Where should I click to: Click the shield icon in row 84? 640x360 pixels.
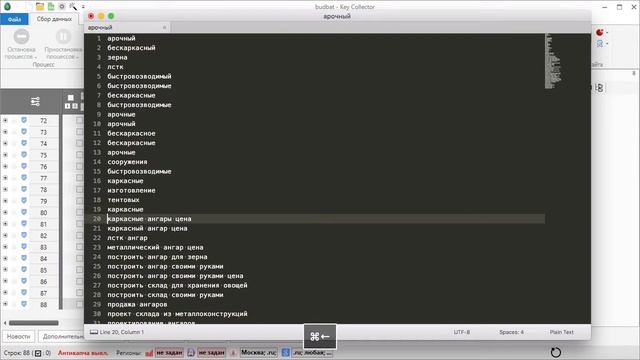[24, 258]
